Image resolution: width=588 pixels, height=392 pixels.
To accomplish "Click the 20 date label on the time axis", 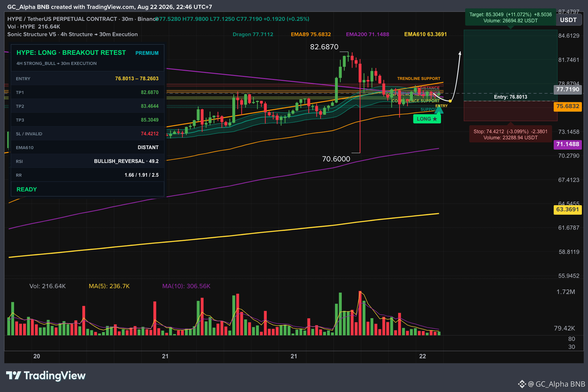I will (x=37, y=356).
